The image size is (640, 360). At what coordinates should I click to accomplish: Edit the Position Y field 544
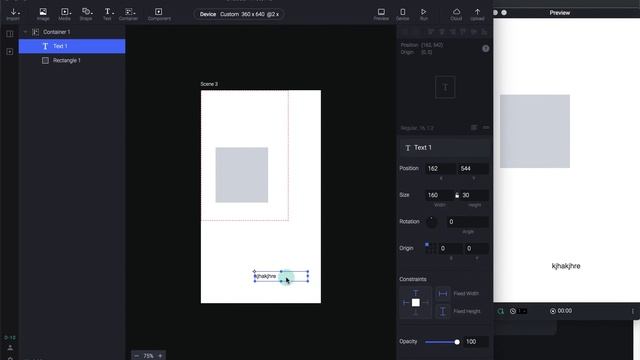(x=473, y=169)
